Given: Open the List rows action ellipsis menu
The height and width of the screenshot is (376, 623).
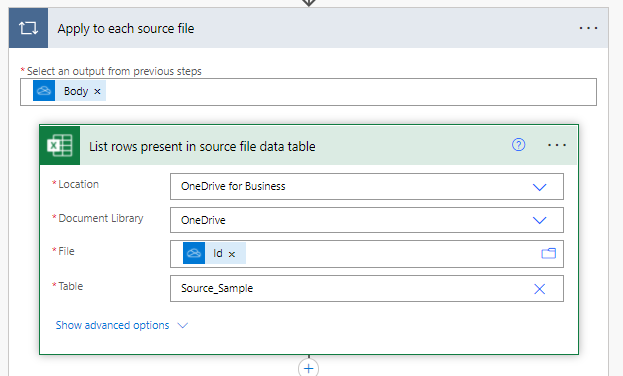Looking at the screenshot, I should point(557,145).
